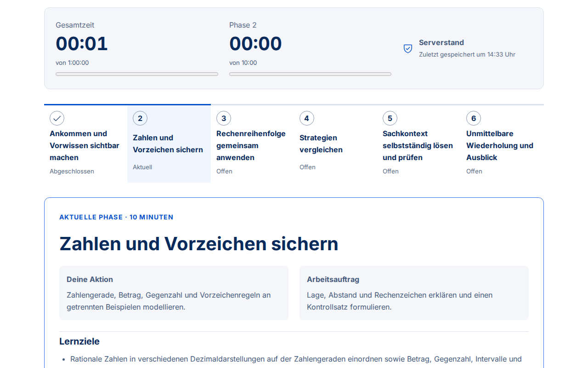The height and width of the screenshot is (368, 588).
Task: Click the step number 3 circle
Action: point(224,118)
